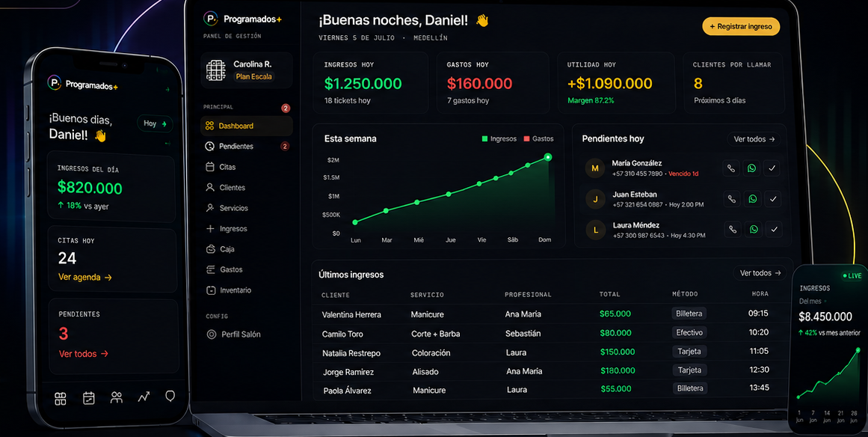Click Camilo Toro client row
The height and width of the screenshot is (437, 868).
[x=553, y=334]
